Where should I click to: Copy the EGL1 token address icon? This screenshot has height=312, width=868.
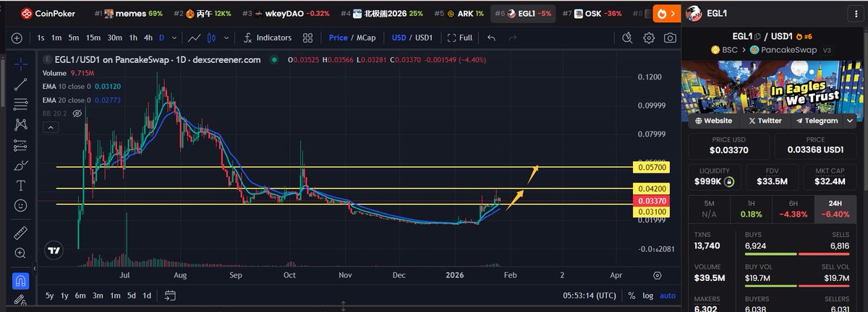click(757, 35)
